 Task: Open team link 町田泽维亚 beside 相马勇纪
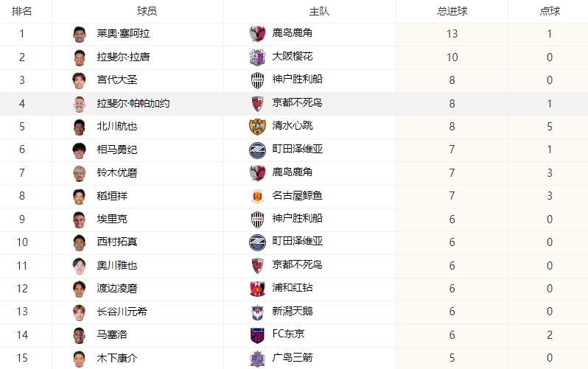tap(297, 150)
